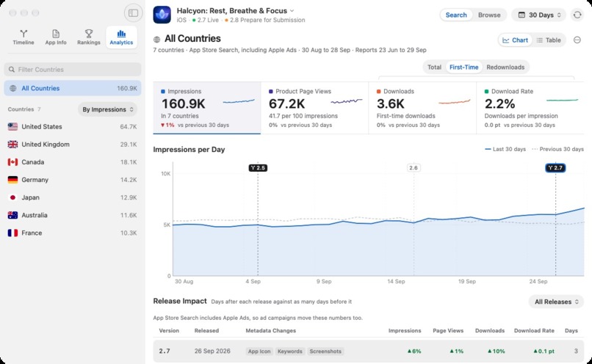
Task: Switch to Redownloads segment
Action: (505, 67)
